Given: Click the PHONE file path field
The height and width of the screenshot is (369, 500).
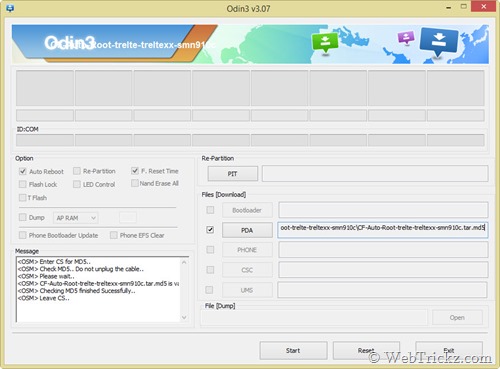Looking at the screenshot, I should (x=383, y=250).
